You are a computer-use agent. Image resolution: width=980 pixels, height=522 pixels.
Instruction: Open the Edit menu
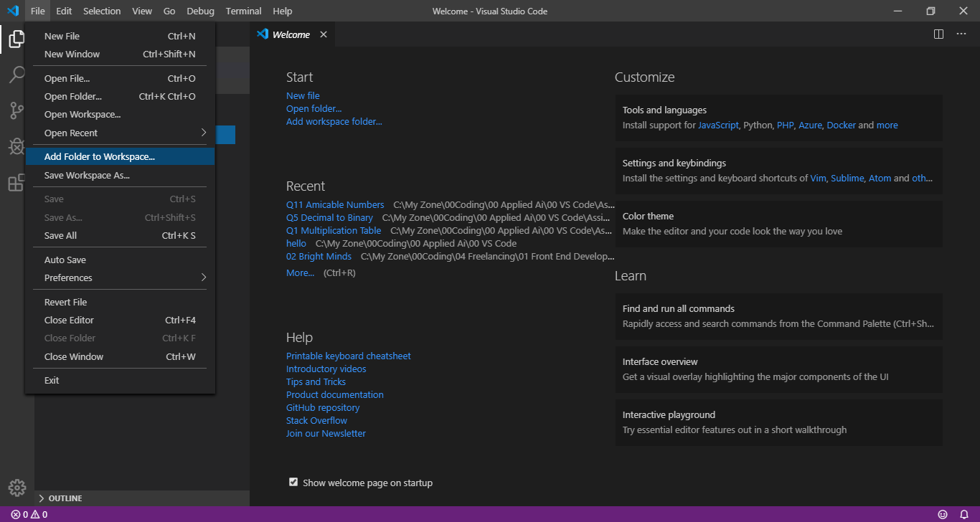click(x=64, y=11)
